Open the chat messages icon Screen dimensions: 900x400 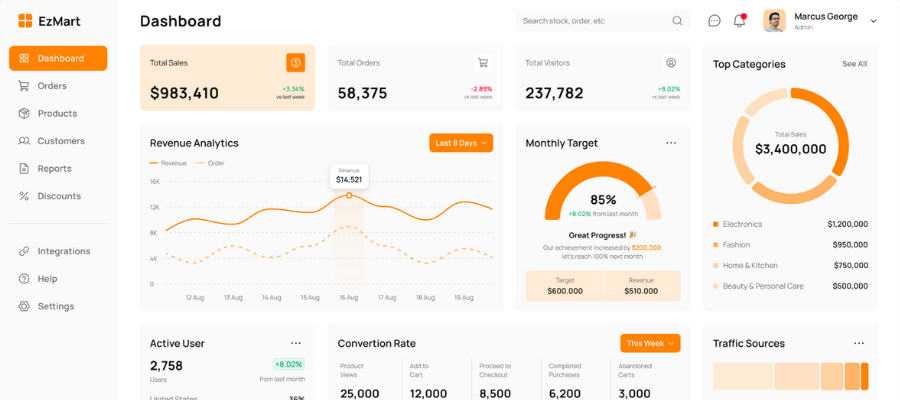[714, 21]
